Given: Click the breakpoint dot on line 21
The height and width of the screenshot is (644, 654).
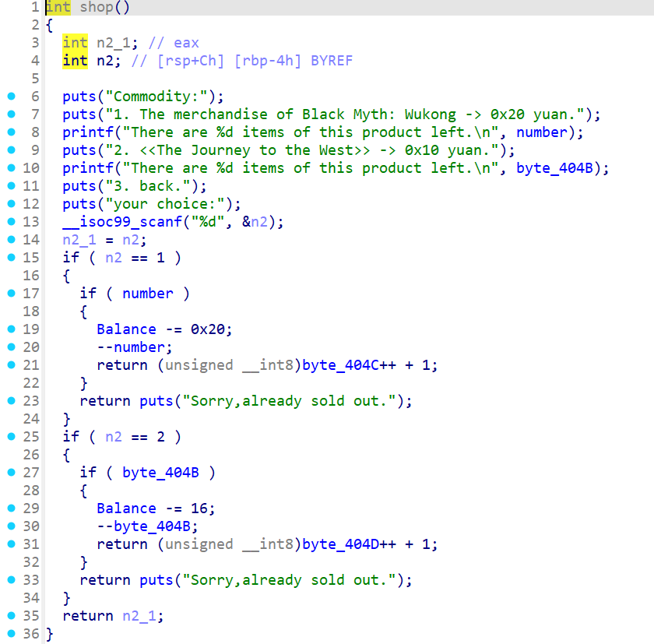Looking at the screenshot, I should (x=11, y=365).
